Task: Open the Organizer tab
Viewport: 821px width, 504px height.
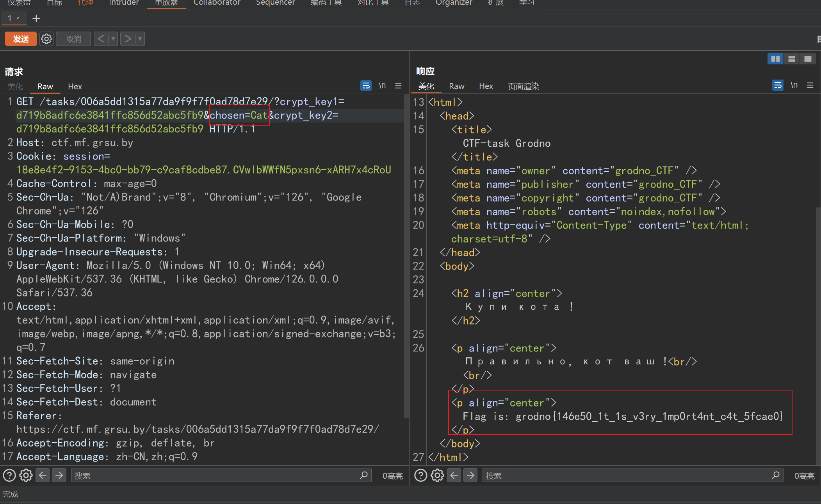Action: [x=454, y=3]
